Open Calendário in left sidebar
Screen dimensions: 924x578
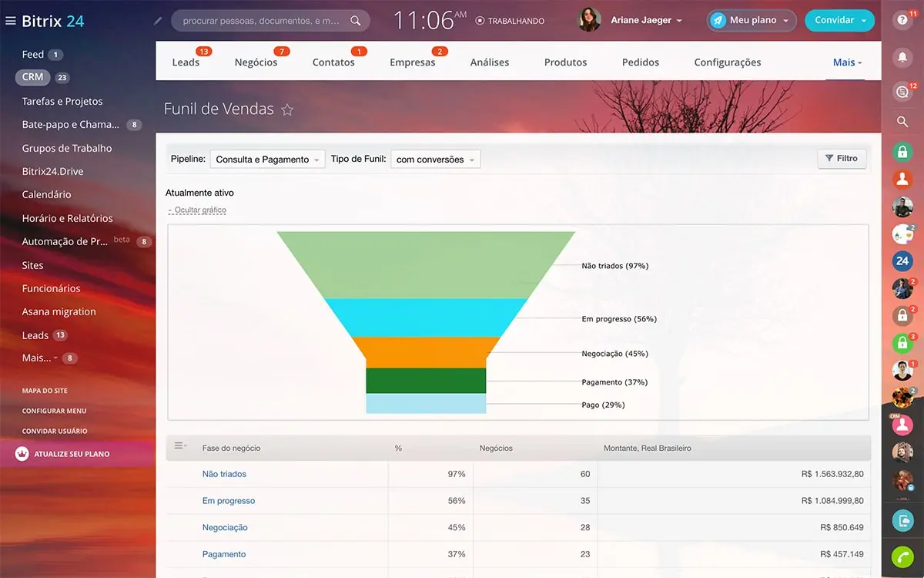(x=46, y=195)
